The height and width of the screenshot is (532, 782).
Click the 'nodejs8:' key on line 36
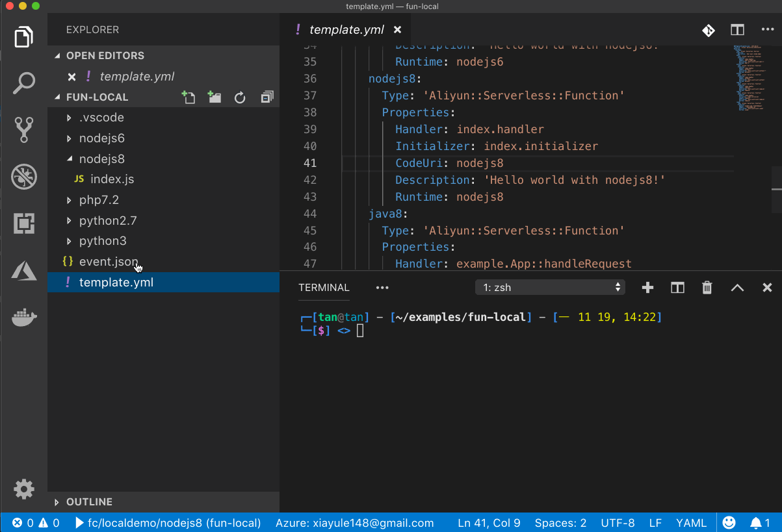395,79
